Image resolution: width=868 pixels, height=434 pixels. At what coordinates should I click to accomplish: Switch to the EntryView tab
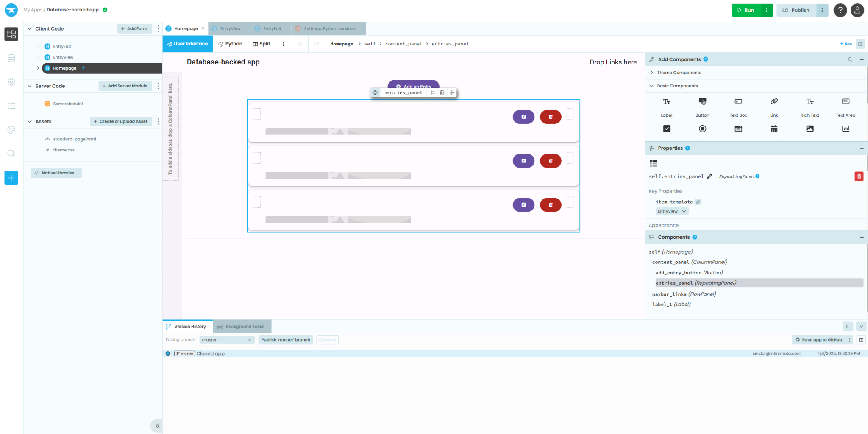coord(230,29)
